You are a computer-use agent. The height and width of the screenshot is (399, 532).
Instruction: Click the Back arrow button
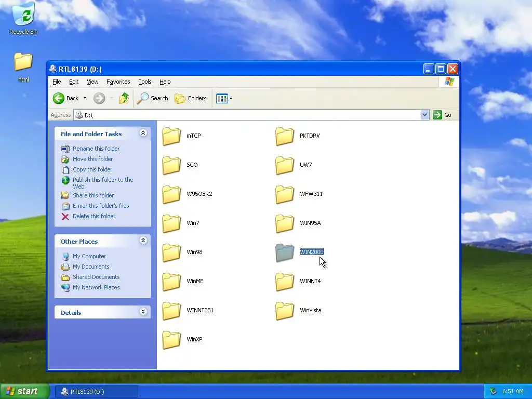(66, 98)
